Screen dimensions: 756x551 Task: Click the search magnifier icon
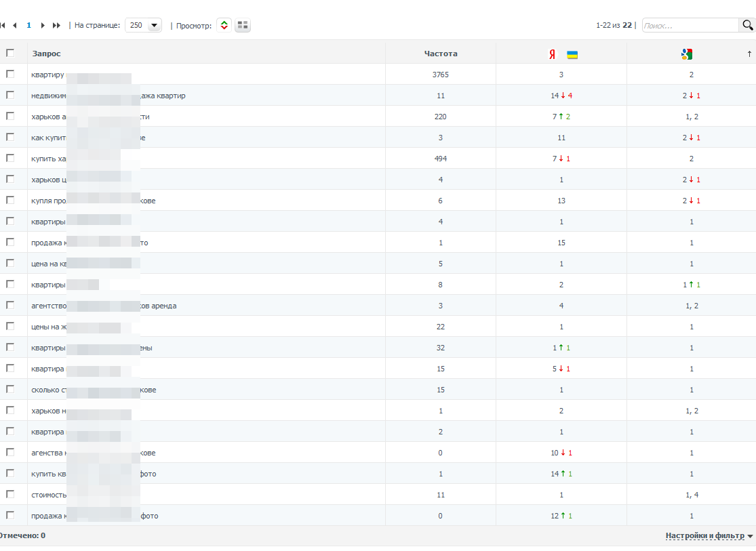pyautogui.click(x=747, y=25)
